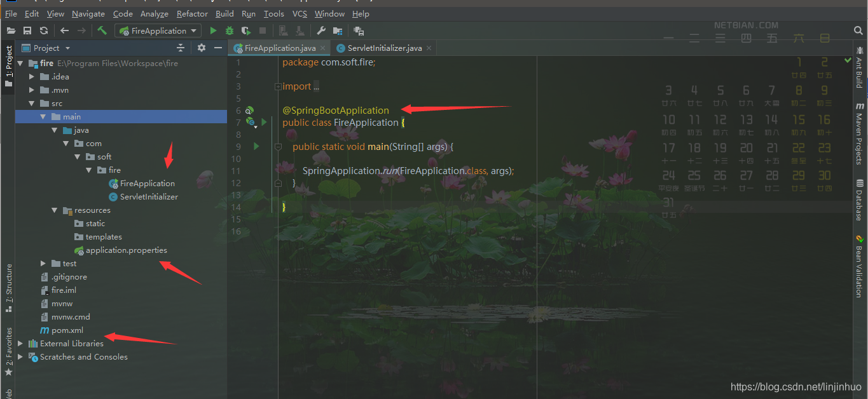Open the Build menu
Screen dimensions: 868x399
click(224, 13)
